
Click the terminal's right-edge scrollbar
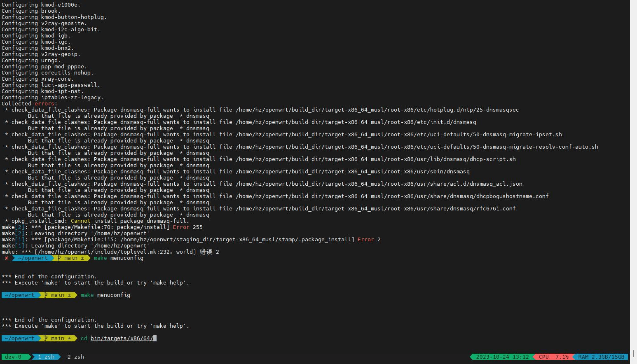(633, 181)
